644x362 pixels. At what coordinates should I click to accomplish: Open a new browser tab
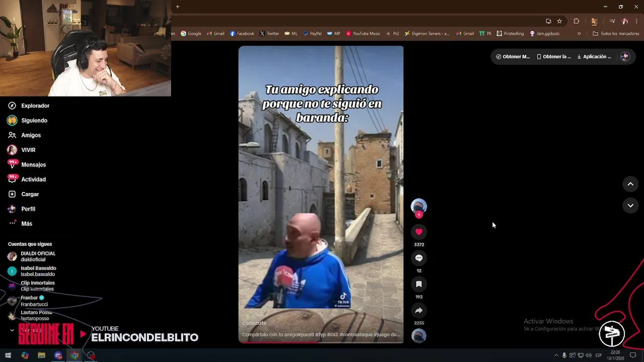coord(178,7)
